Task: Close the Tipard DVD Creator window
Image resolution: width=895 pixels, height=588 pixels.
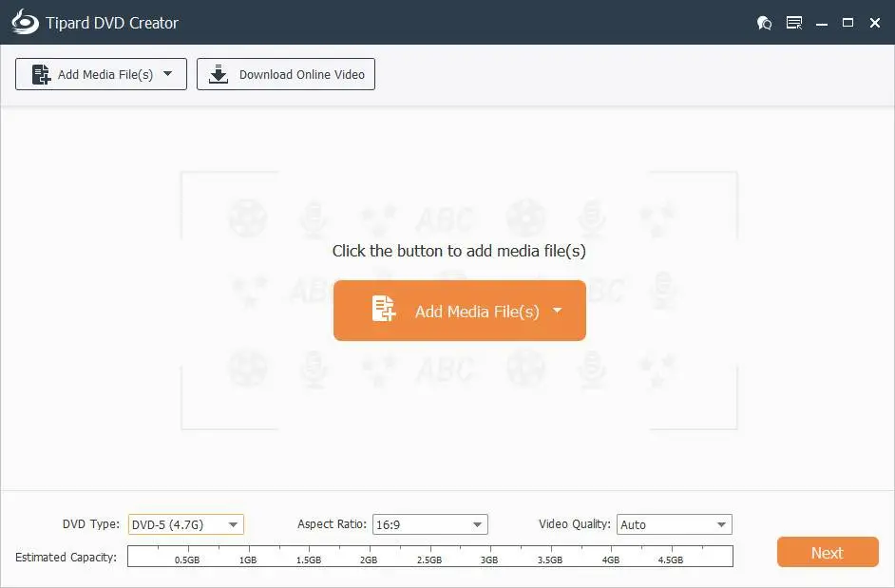Action: [874, 23]
